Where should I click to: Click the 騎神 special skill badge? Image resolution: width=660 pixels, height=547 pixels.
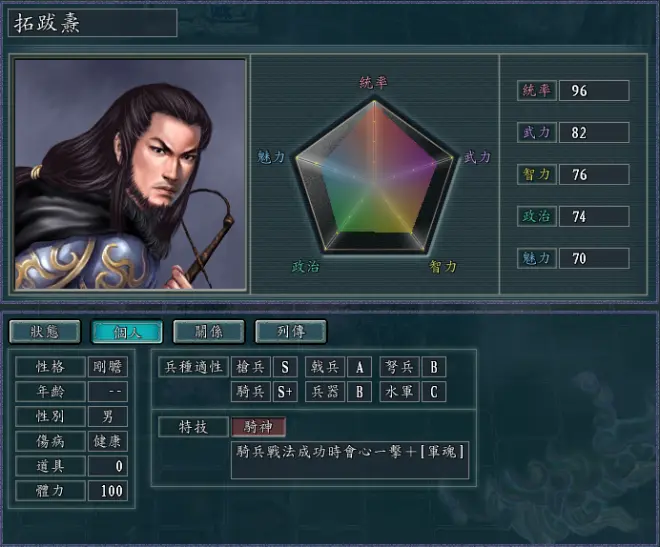tap(258, 427)
